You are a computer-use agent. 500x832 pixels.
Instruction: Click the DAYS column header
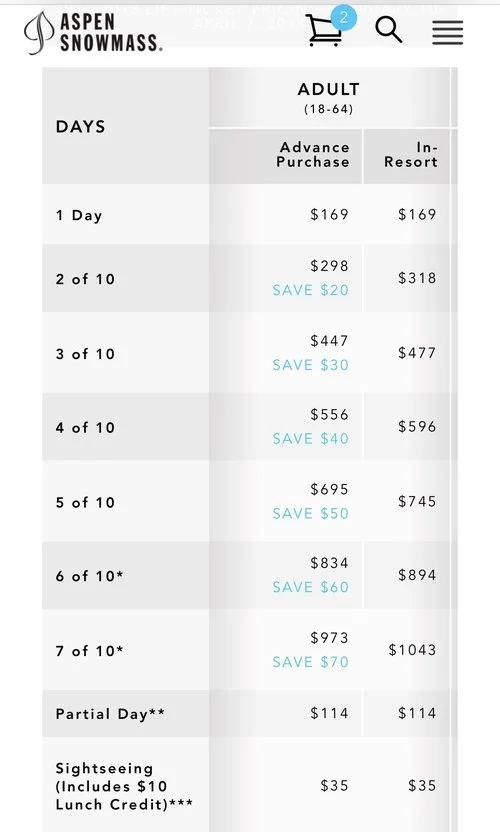(81, 127)
